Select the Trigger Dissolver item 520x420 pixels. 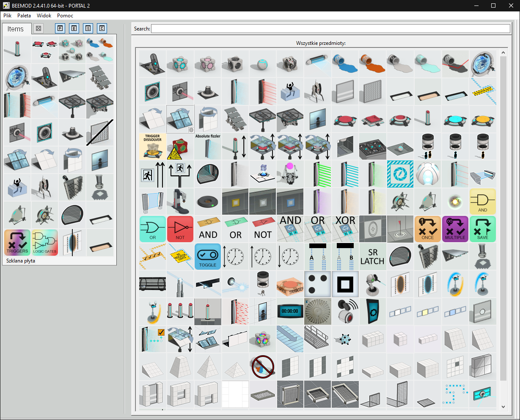[x=153, y=146]
